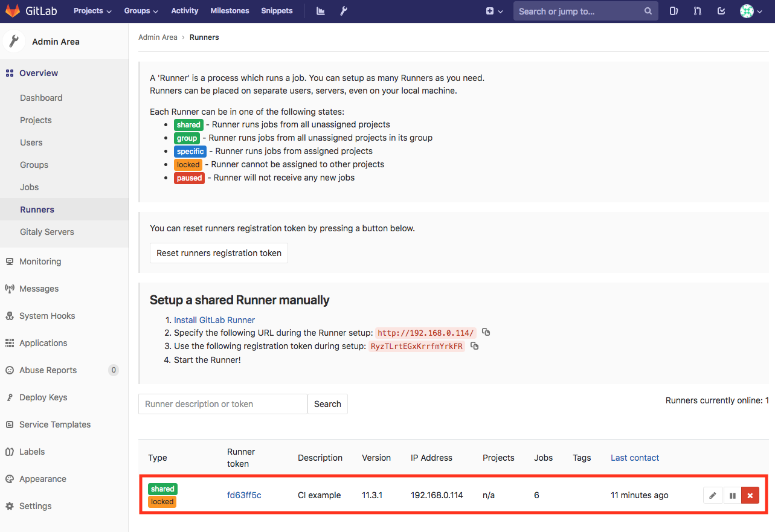The image size is (775, 532).
Task: Click Reset runners registration token
Action: [219, 253]
